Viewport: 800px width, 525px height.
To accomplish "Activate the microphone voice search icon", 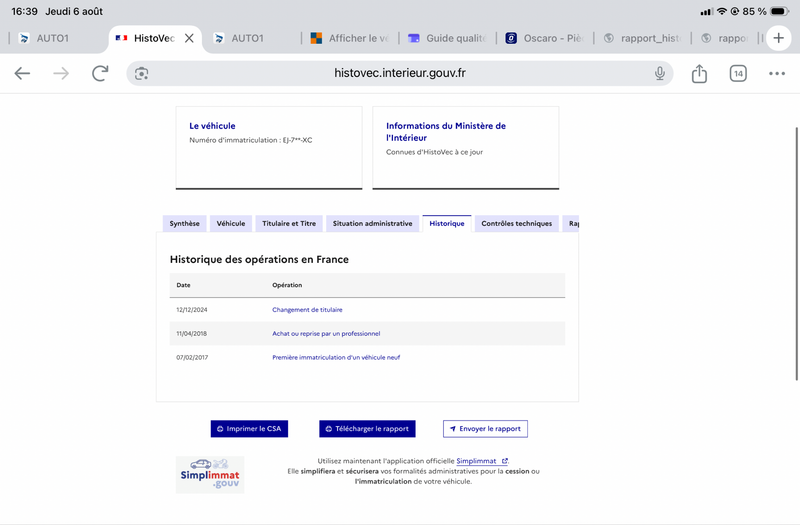I will click(660, 73).
